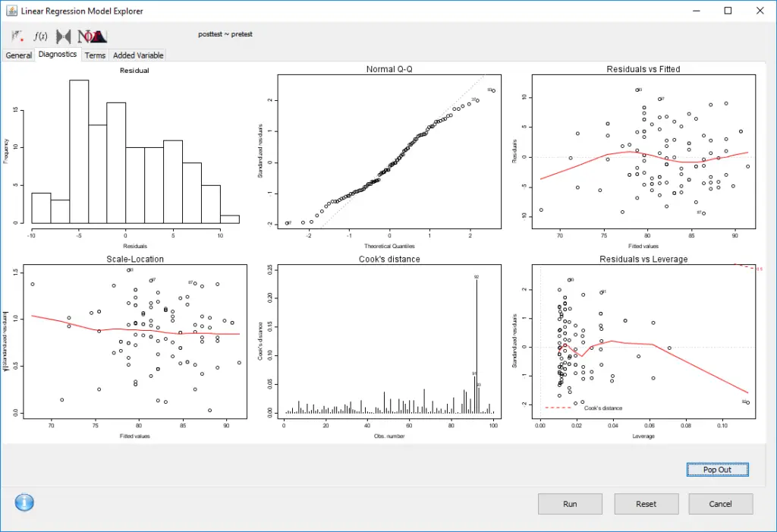Select the ANOVA toolbar icon

tap(93, 36)
